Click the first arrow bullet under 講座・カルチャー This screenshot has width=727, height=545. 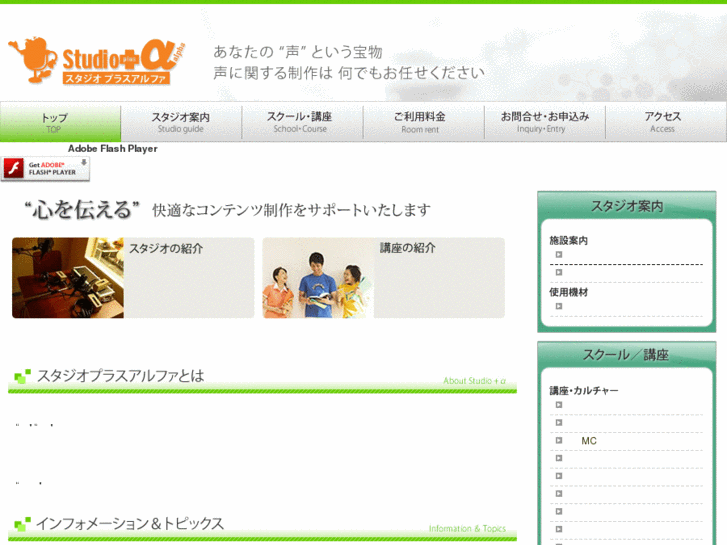(x=559, y=405)
